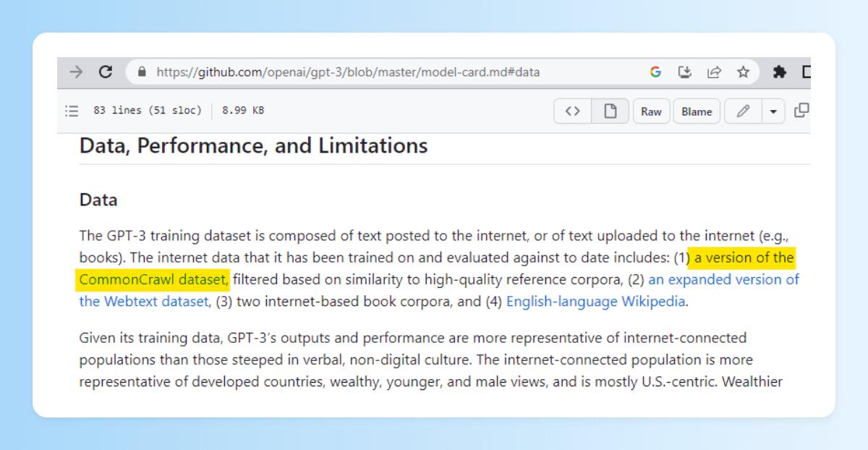Reload the current GitHub page
Viewport: 868px width, 450px height.
[106, 72]
